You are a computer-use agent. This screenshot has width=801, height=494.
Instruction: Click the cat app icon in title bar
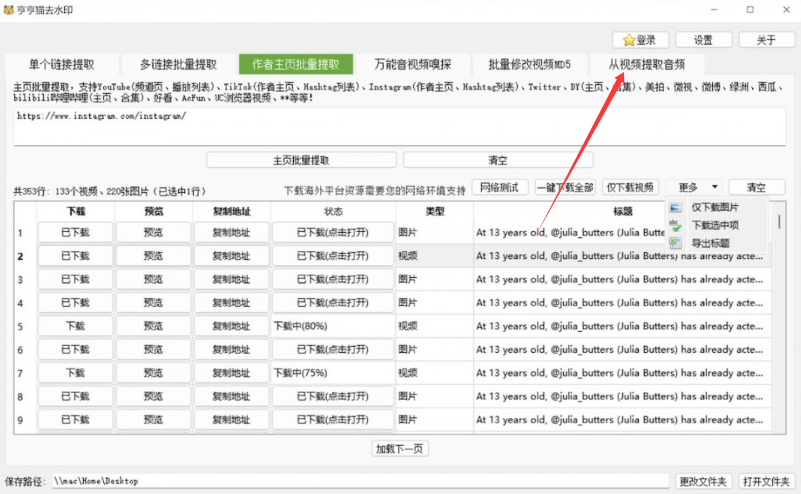(x=10, y=10)
